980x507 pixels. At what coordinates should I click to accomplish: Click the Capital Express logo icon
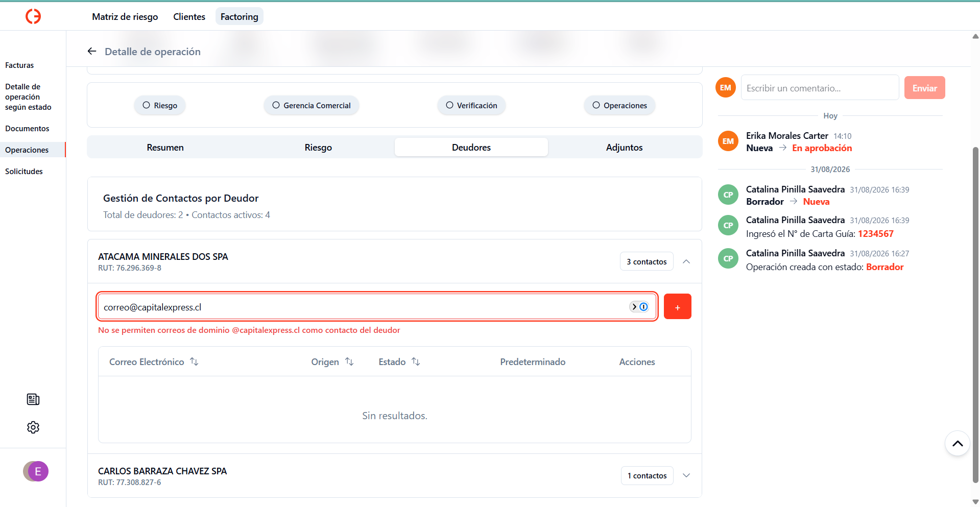click(33, 16)
